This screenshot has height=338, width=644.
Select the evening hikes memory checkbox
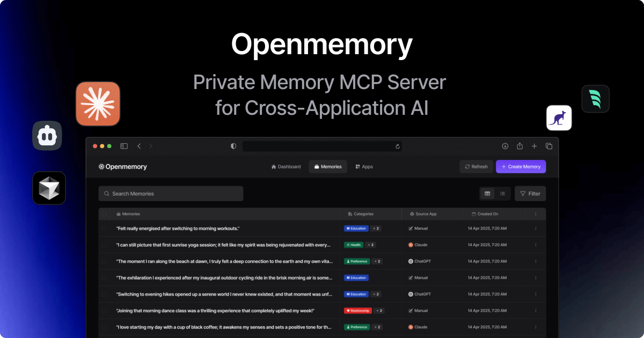coord(105,294)
